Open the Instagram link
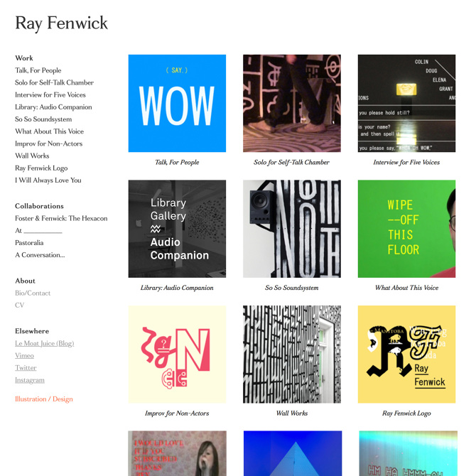 tap(29, 380)
